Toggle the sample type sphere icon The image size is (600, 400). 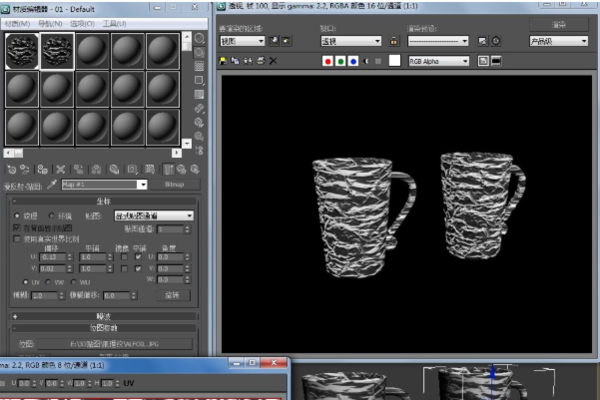click(199, 38)
